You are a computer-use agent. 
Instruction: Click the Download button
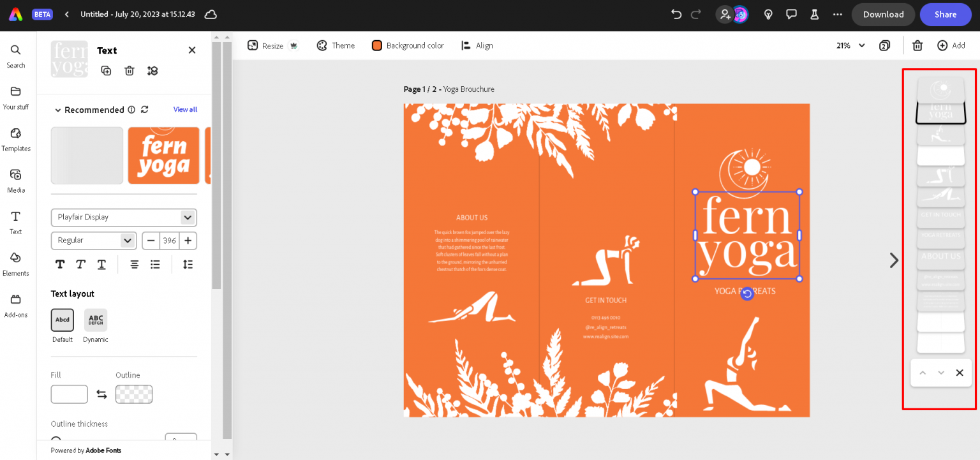tap(883, 14)
